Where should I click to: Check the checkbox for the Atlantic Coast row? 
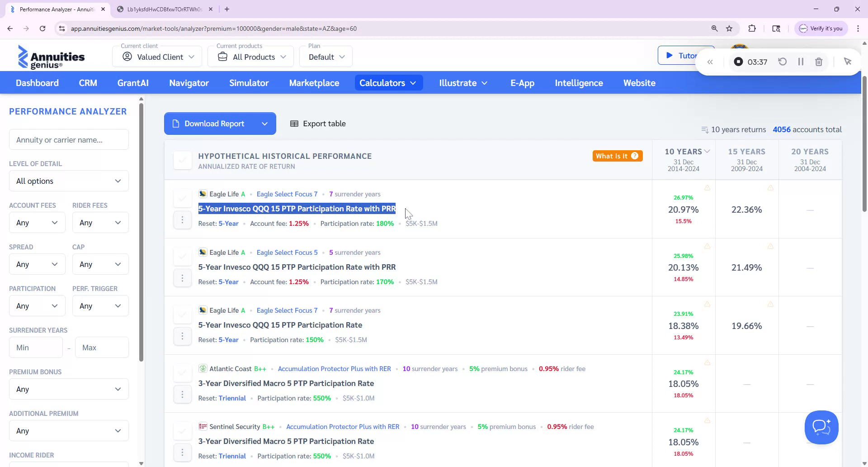[x=183, y=372]
